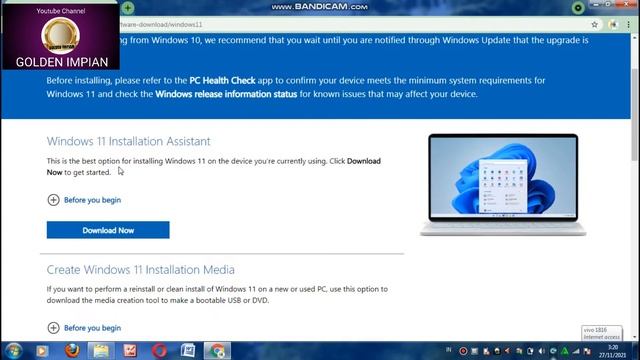Image resolution: width=640 pixels, height=360 pixels.
Task: Click the profile icon beside the bookmark star
Action: (613, 24)
